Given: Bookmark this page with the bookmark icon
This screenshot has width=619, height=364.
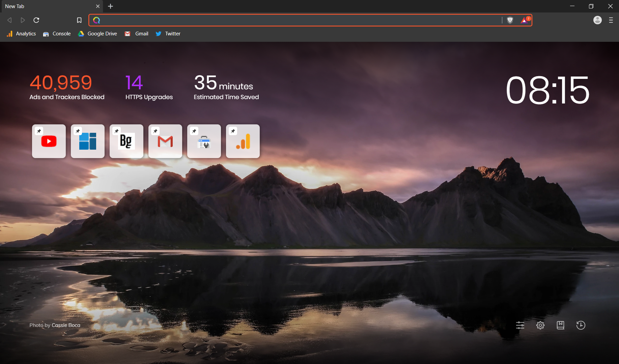Looking at the screenshot, I should [79, 20].
